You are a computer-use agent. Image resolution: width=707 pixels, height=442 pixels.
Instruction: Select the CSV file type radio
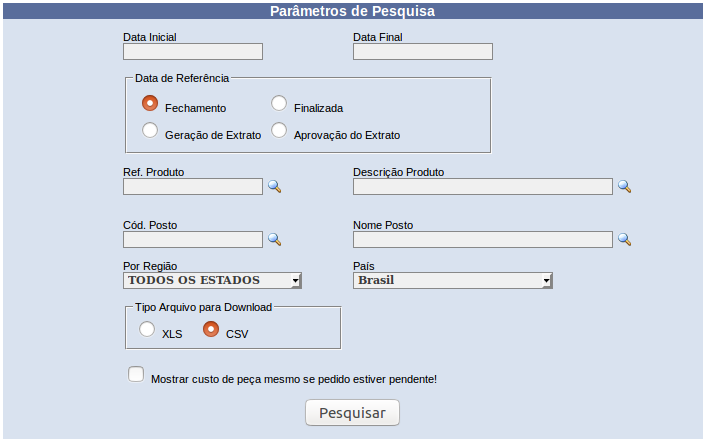pos(211,329)
